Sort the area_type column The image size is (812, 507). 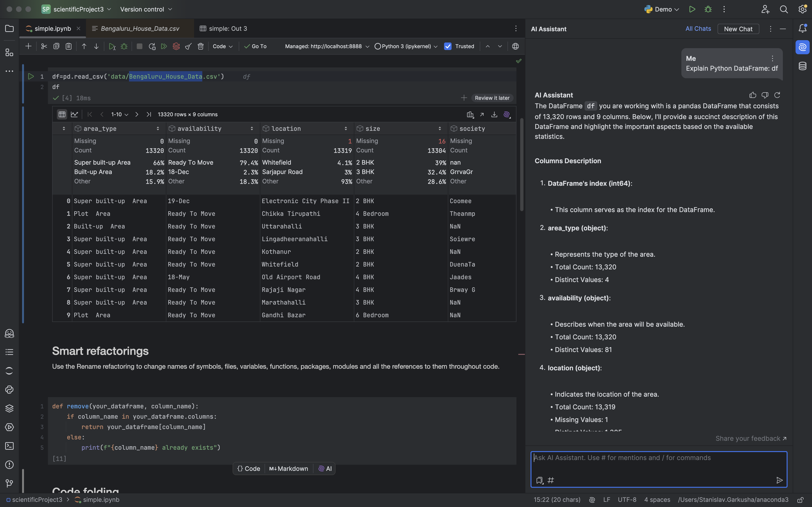[158, 129]
